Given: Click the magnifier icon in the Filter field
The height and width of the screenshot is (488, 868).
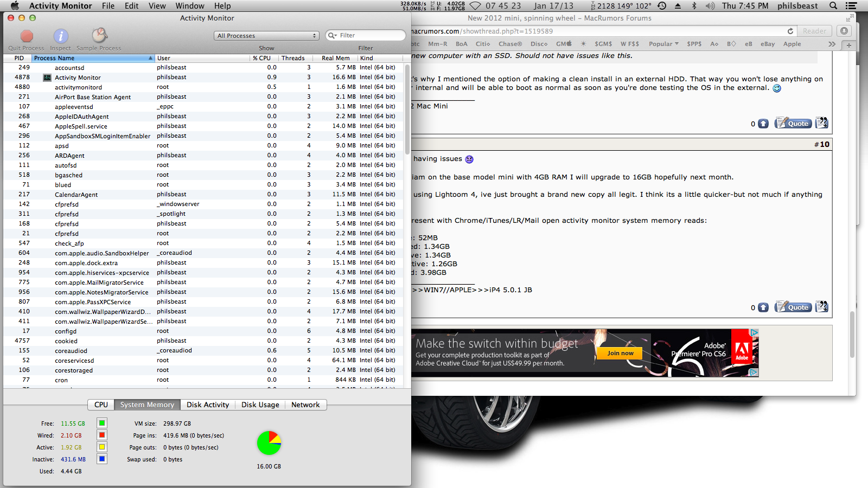Looking at the screenshot, I should 333,36.
